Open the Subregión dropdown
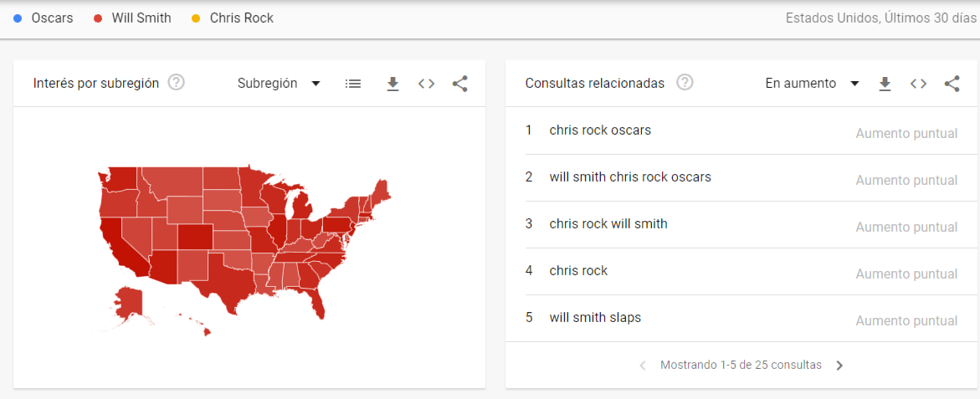 point(279,84)
